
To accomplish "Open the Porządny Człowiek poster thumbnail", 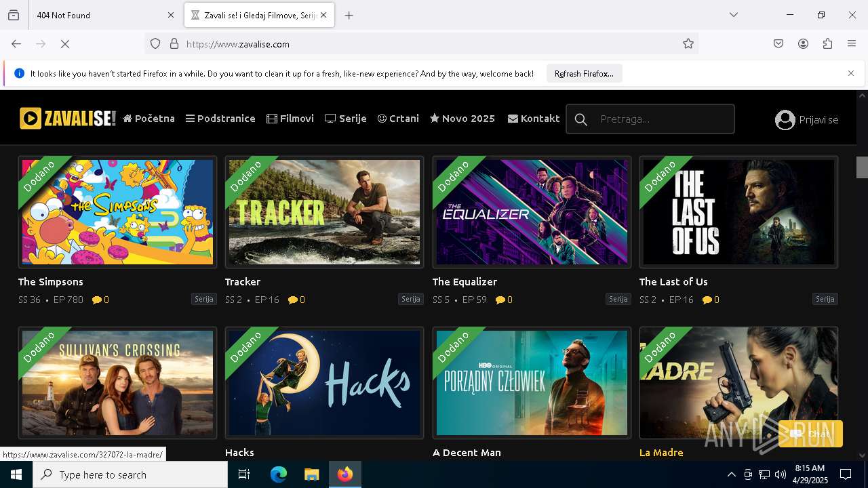I will pyautogui.click(x=532, y=383).
